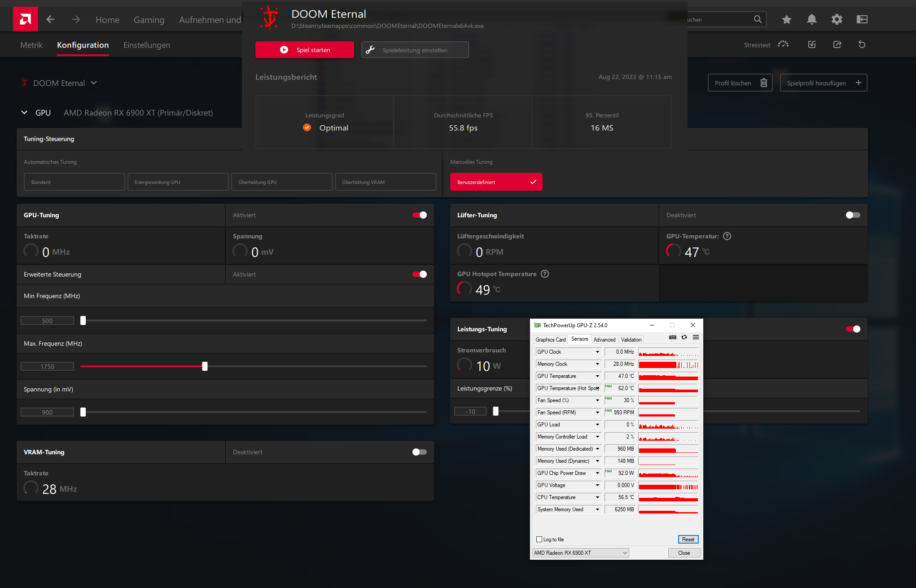Open favorites star icon in top bar
Screen dimensions: 916x588
point(786,19)
